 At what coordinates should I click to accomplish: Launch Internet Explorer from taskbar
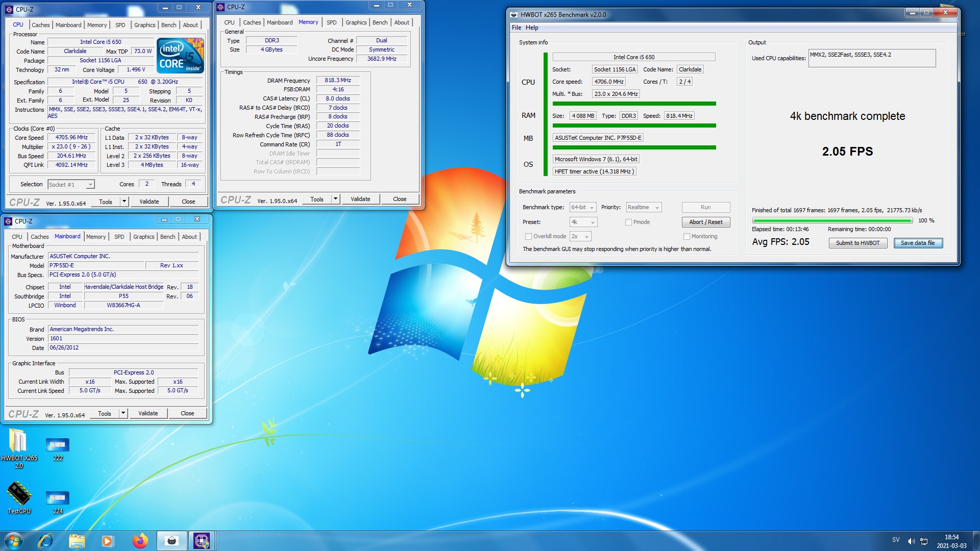click(45, 541)
